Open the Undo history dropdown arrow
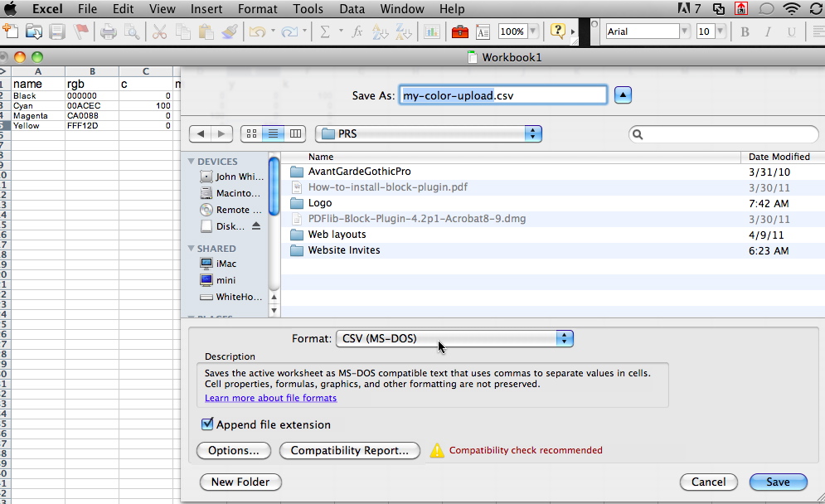The image size is (825, 504). 273,31
